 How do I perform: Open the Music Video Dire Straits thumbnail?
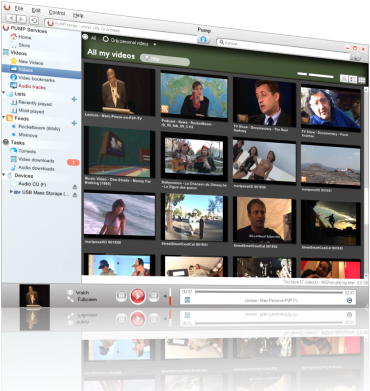pyautogui.click(x=119, y=152)
